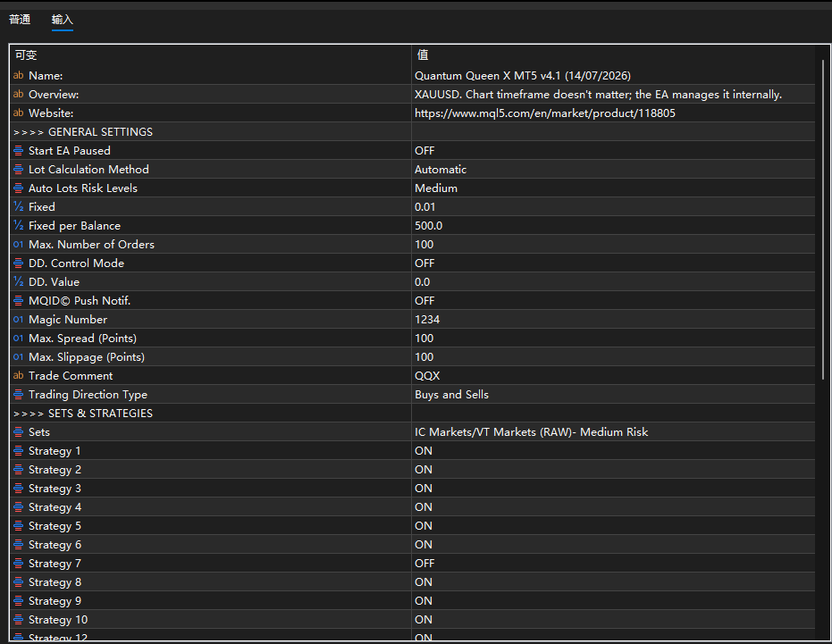The width and height of the screenshot is (832, 644).
Task: Click the integer icon beside Max. Spread (Points)
Action: pos(18,338)
